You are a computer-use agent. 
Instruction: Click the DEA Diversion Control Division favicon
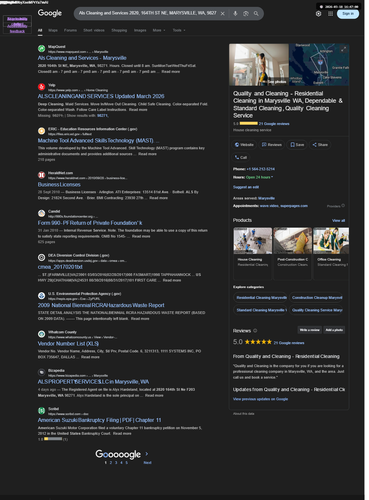pos(41,257)
